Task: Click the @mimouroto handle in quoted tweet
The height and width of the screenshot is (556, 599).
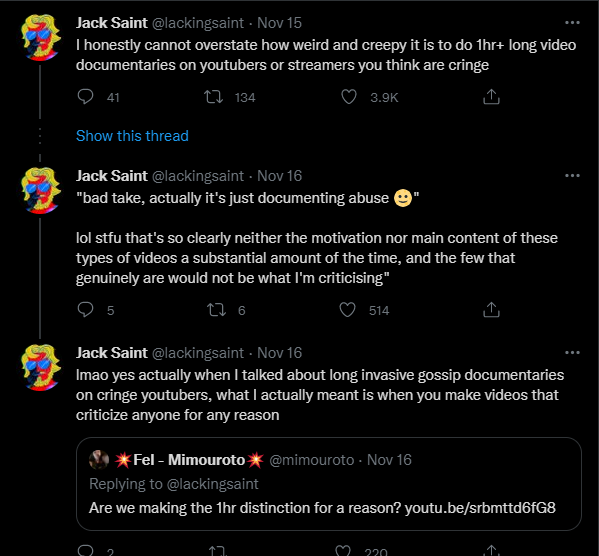Action: click(312, 460)
